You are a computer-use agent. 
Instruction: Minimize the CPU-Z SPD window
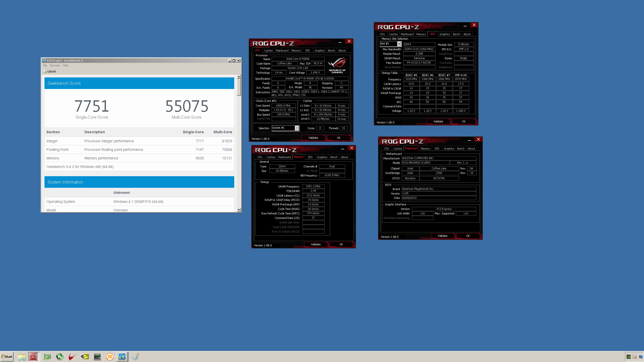click(465, 25)
